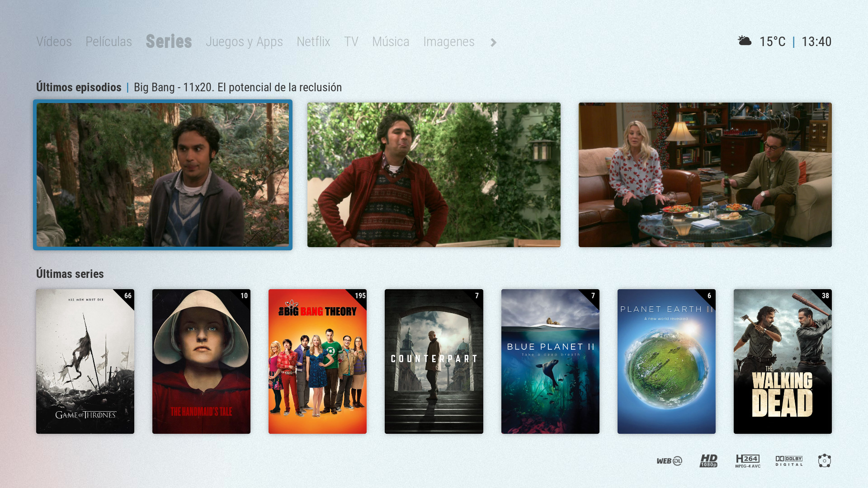Open The Big Bang Theory poster
Screen dimensions: 868x488
click(x=317, y=361)
